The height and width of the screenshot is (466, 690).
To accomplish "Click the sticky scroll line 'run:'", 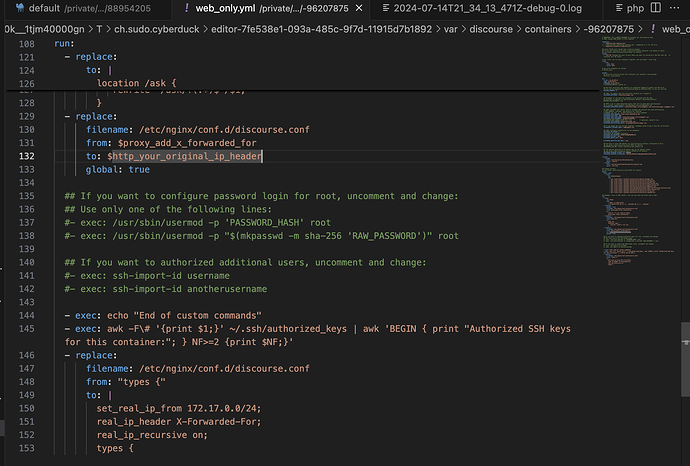I will pos(64,44).
